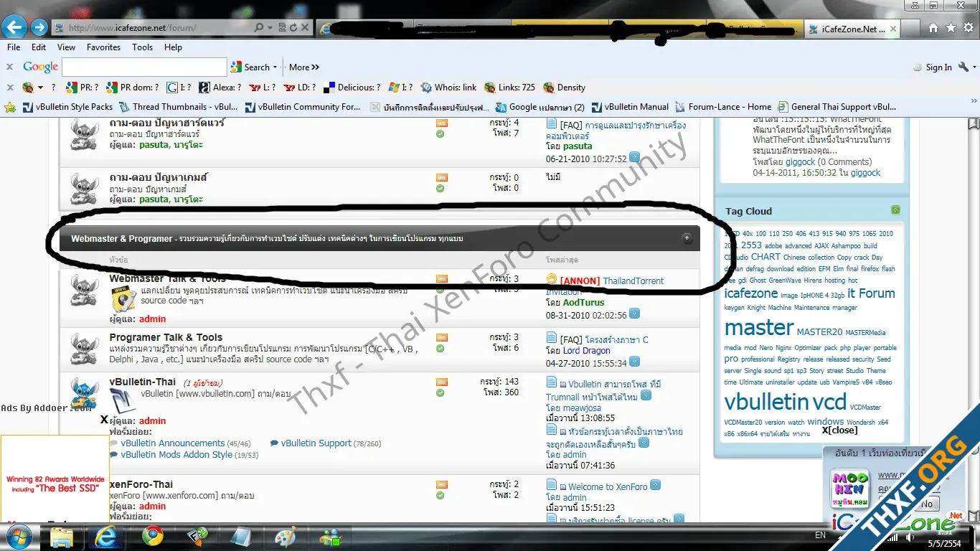Check the Alexa rank toolbar item
Viewport: 980px width, 551px height.
point(220,88)
